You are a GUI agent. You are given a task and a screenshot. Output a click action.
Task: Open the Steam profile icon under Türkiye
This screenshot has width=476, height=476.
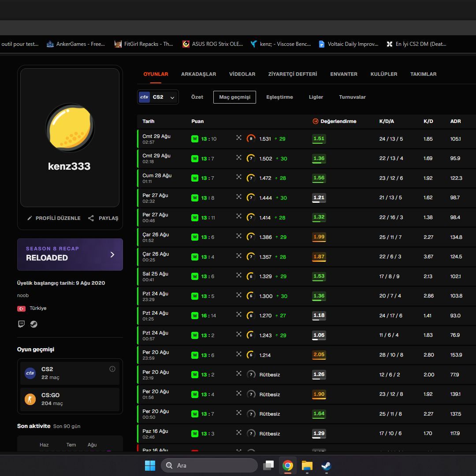click(x=33, y=324)
